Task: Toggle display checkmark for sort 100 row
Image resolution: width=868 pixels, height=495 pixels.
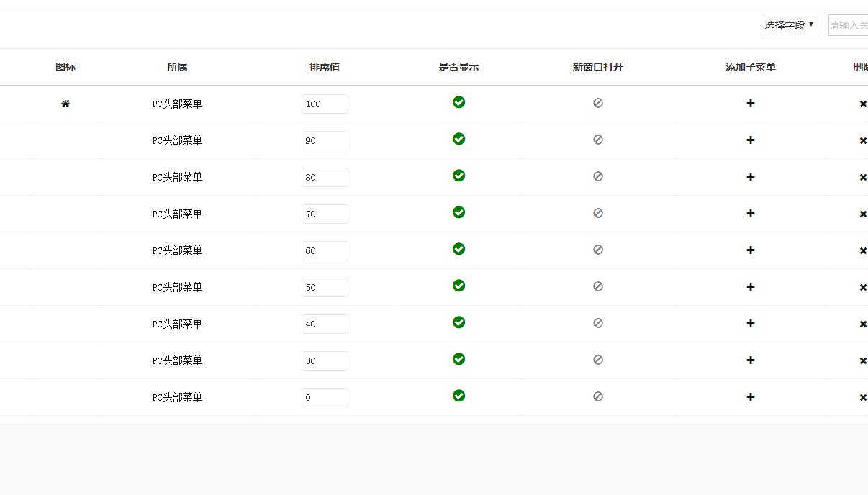Action: [x=458, y=102]
